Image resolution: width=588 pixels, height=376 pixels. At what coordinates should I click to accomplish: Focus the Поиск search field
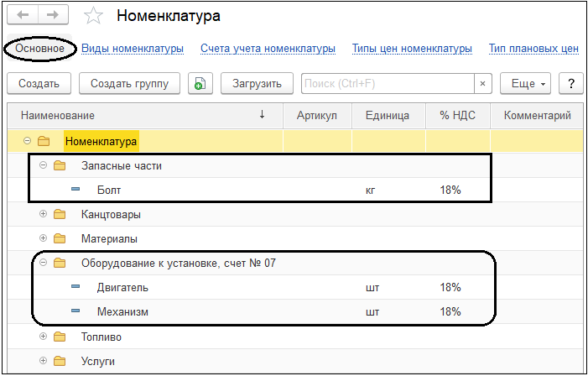388,83
